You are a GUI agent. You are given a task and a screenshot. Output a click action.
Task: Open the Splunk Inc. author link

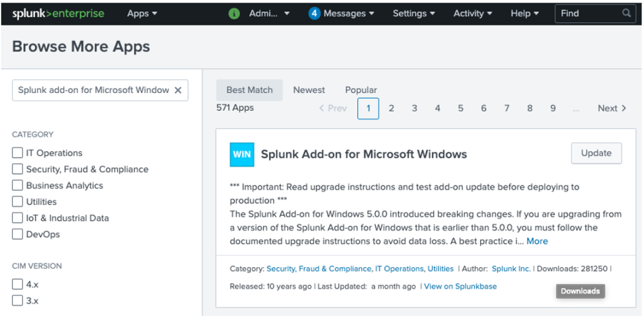(x=511, y=268)
